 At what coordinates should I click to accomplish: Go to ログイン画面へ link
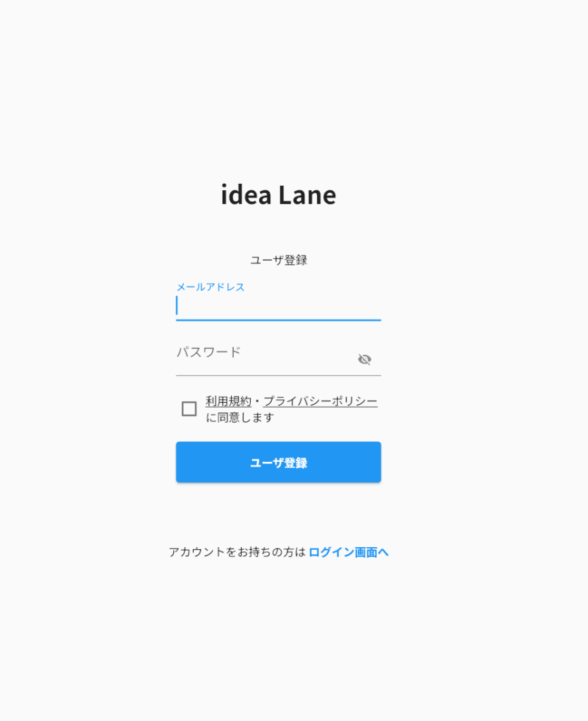(x=349, y=552)
